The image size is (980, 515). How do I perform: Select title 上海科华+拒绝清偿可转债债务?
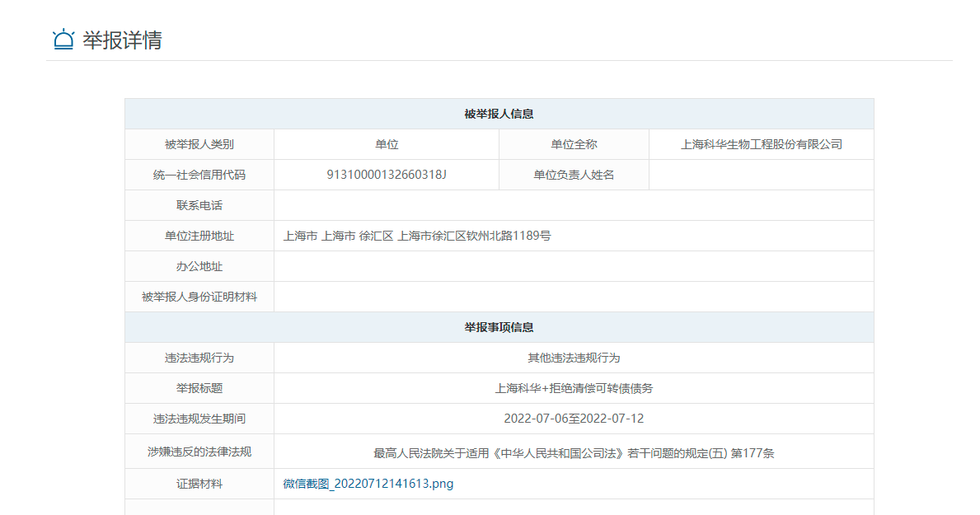coord(574,389)
